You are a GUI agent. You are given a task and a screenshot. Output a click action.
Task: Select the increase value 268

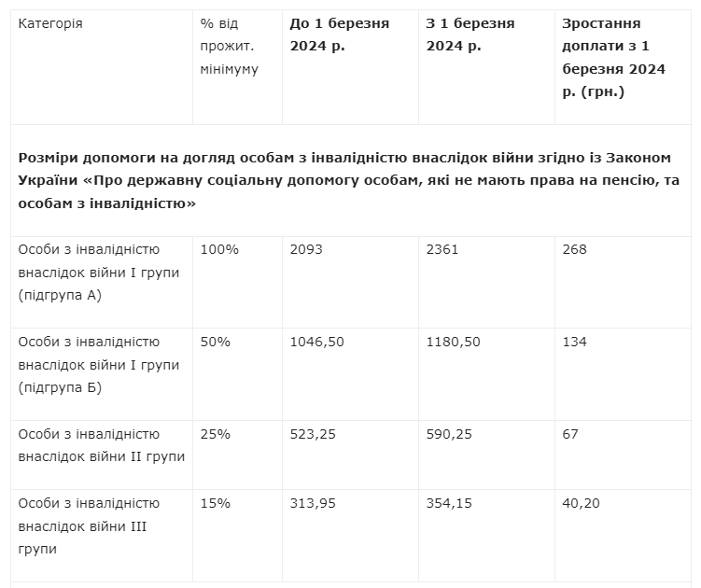pos(575,250)
